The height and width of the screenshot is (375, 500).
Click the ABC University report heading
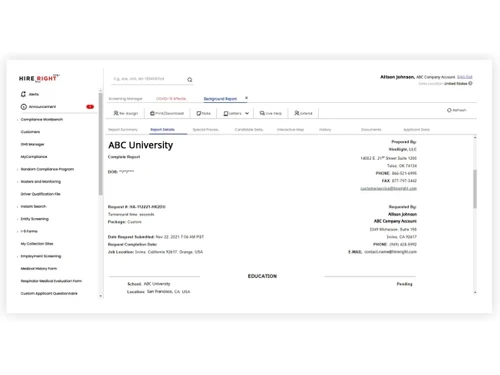[x=141, y=145]
